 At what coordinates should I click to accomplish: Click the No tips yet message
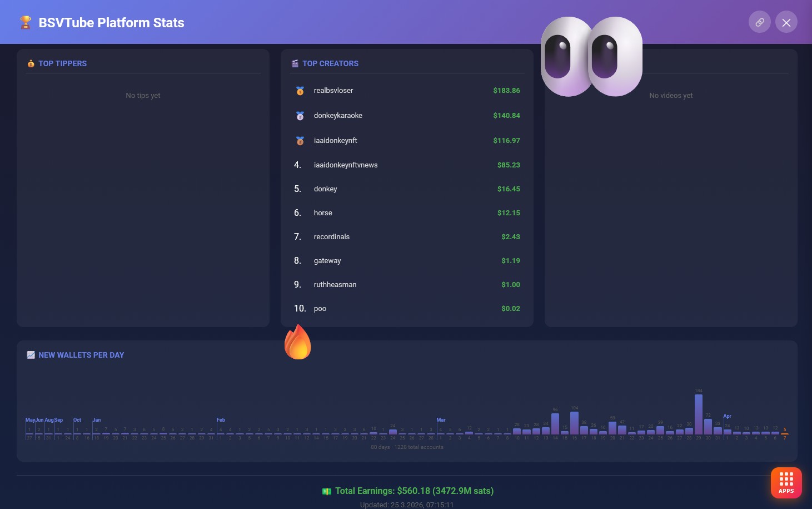pos(143,96)
